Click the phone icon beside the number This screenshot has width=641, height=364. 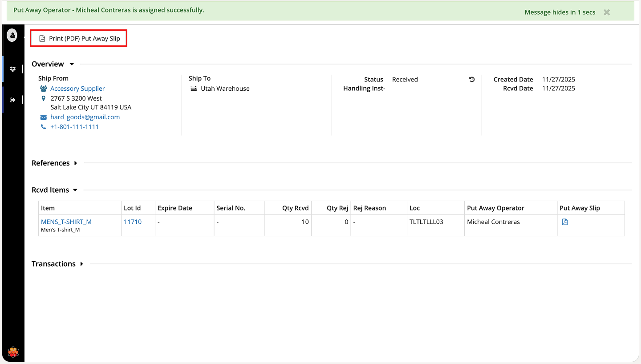pyautogui.click(x=44, y=127)
